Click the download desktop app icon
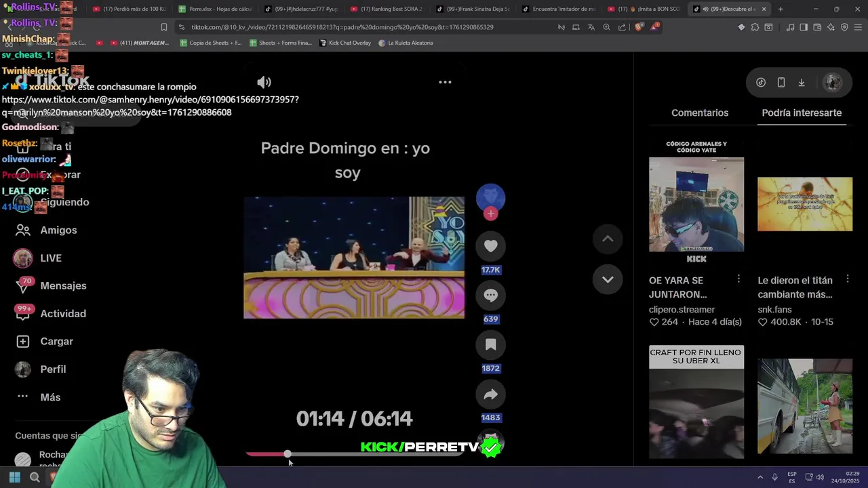This screenshot has height=488, width=868. (x=802, y=82)
